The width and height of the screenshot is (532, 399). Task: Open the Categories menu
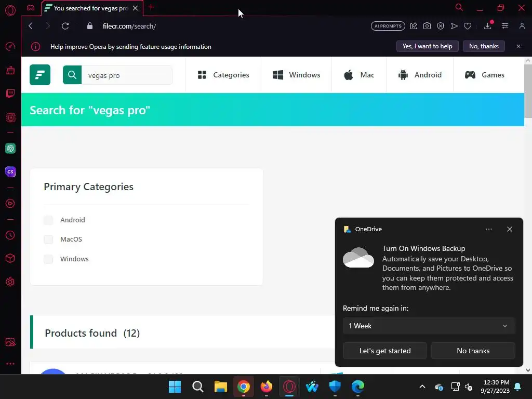223,75
